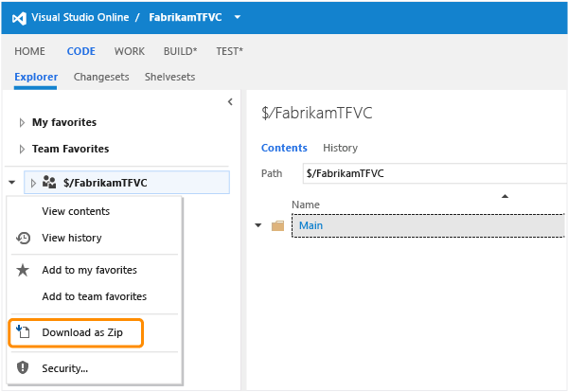Image resolution: width=568 pixels, height=392 pixels.
Task: Expand My favorites node
Action: click(22, 122)
